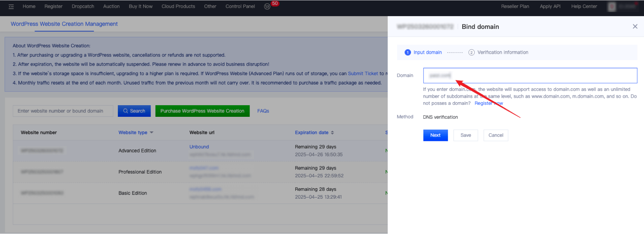Open the user account avatar menu
The height and width of the screenshot is (234, 644).
click(612, 6)
